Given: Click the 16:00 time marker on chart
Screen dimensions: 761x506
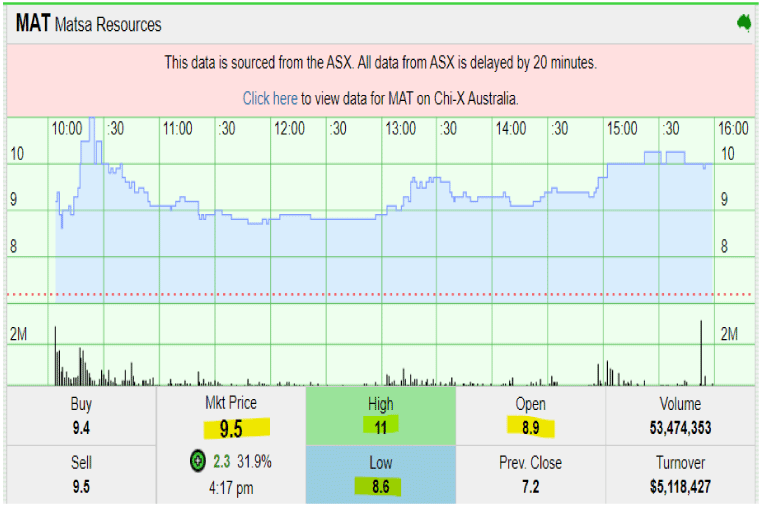Looking at the screenshot, I should (732, 128).
